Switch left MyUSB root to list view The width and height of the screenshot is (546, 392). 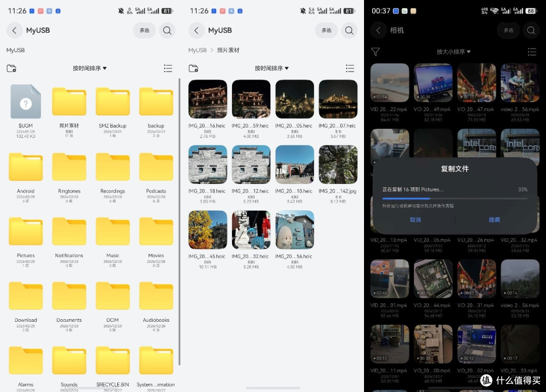[168, 68]
